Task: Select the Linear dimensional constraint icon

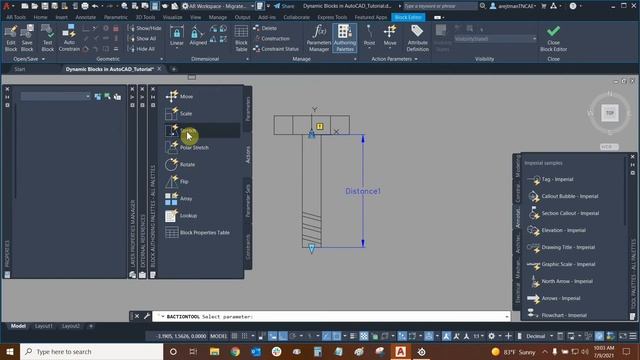Action: pyautogui.click(x=177, y=36)
